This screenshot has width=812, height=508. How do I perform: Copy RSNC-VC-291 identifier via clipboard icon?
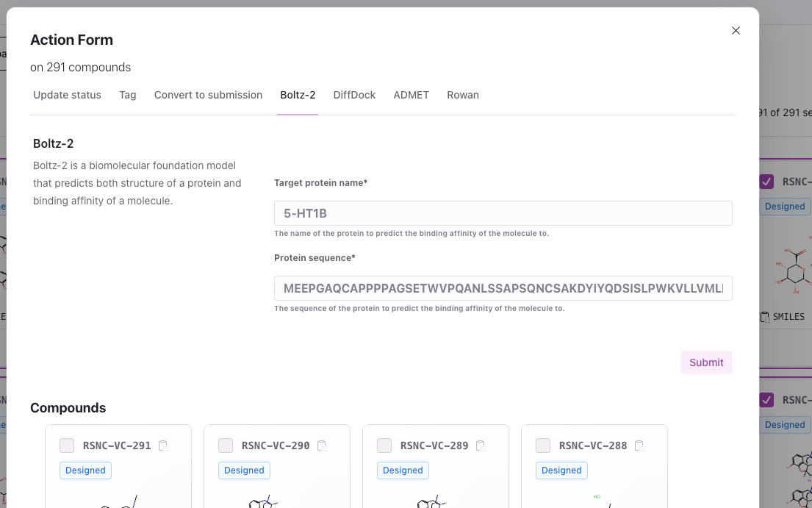click(162, 445)
